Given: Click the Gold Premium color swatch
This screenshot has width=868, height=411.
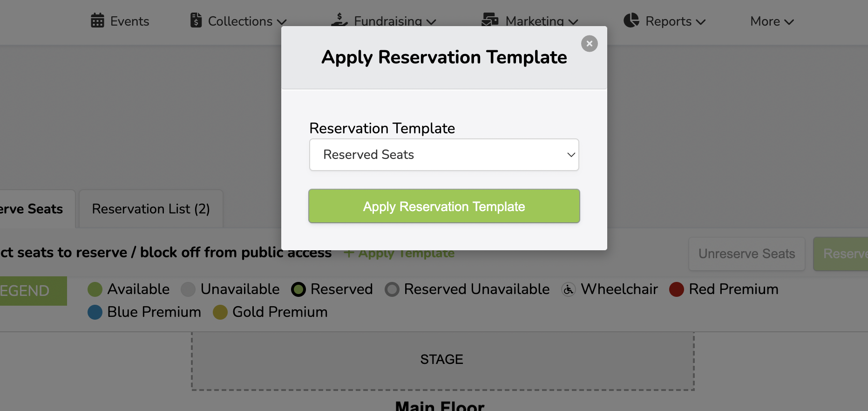Looking at the screenshot, I should click(220, 312).
